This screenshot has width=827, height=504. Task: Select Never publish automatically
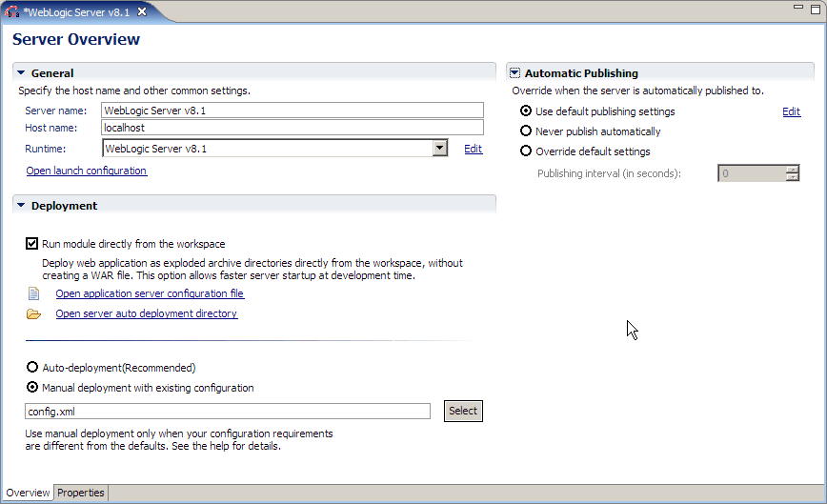526,131
